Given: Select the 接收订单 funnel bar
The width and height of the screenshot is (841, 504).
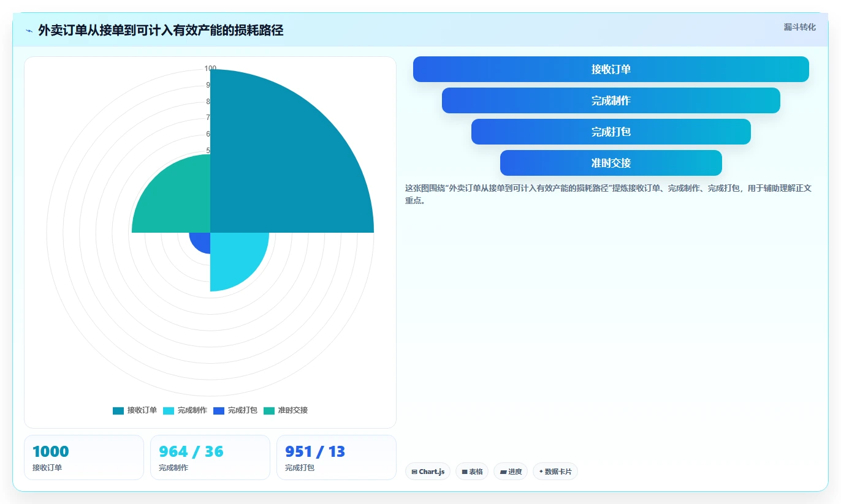Looking at the screenshot, I should 611,69.
